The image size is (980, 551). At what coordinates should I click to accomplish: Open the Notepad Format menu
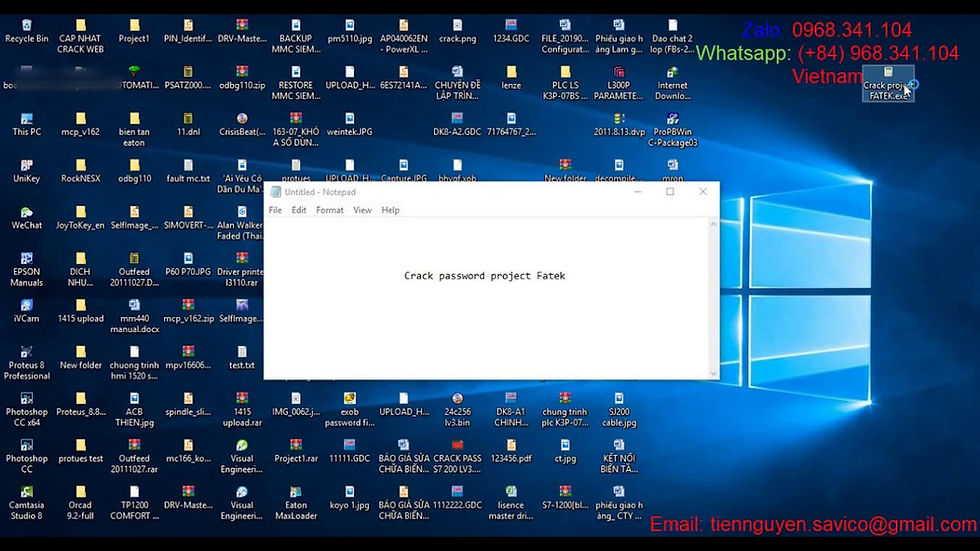(x=329, y=210)
